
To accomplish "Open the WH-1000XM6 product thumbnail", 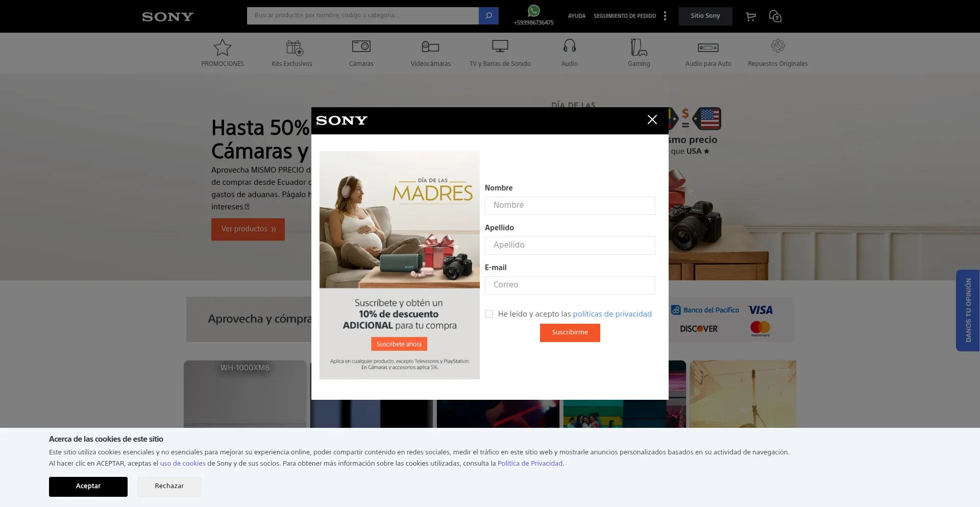I will 245,394.
